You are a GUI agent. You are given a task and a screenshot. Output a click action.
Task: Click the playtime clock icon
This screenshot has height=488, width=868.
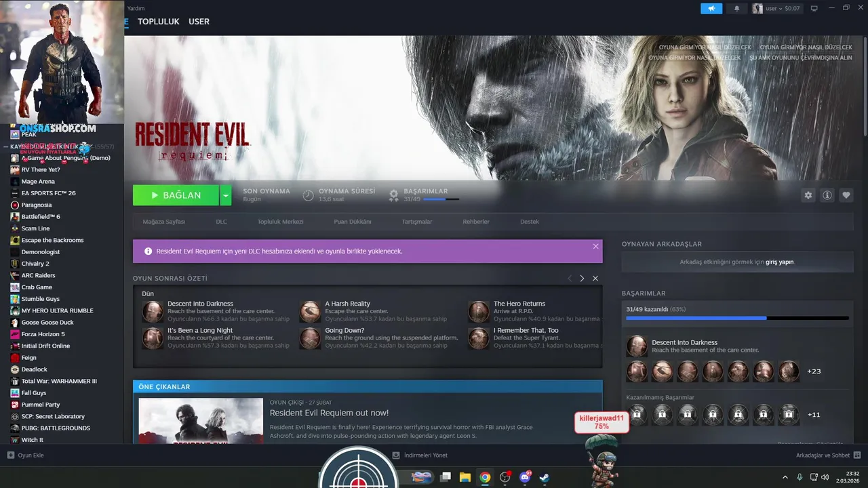coord(308,195)
